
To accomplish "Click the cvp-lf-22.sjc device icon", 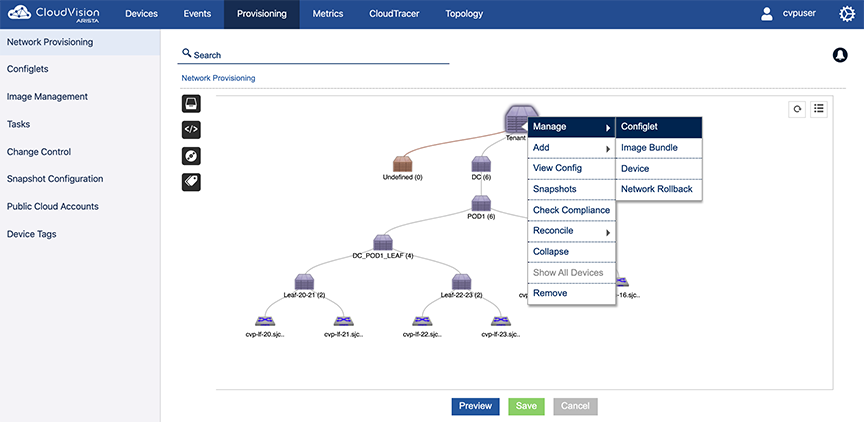I will coord(422,321).
